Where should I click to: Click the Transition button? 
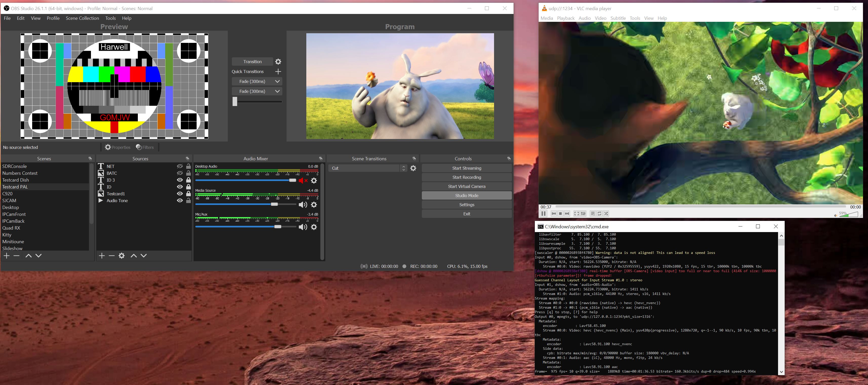click(252, 62)
